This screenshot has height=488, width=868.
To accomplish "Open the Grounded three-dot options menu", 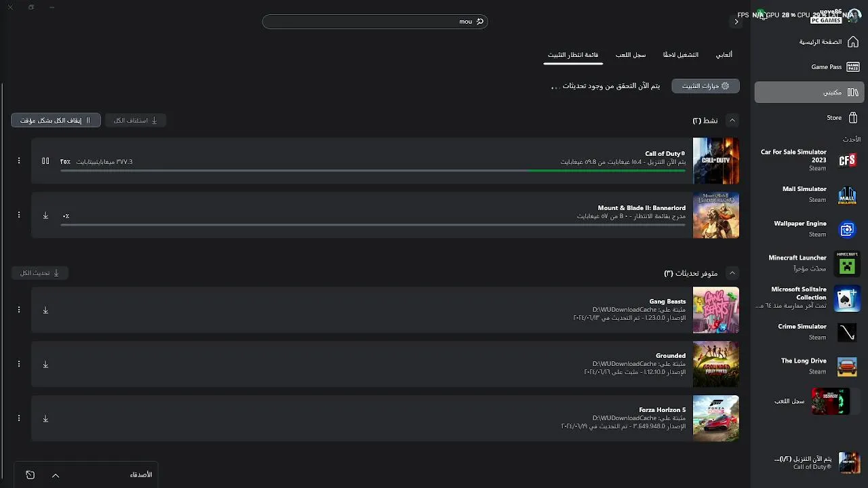I will coord(19,364).
